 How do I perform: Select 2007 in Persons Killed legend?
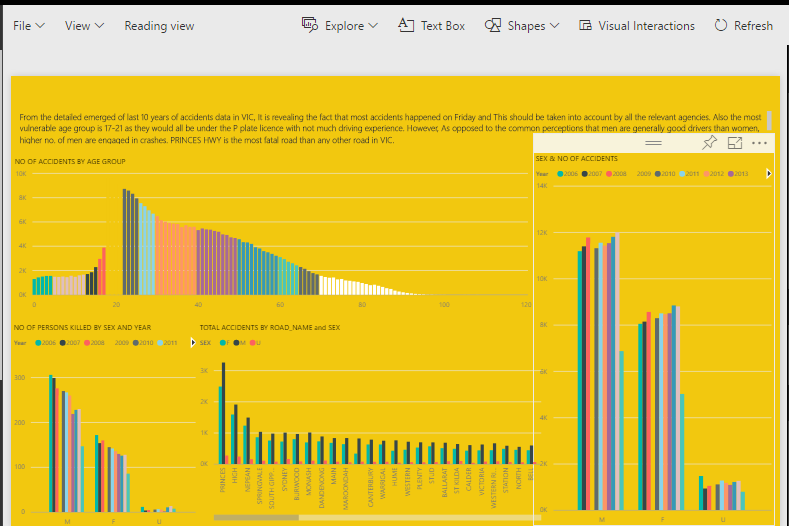69,343
